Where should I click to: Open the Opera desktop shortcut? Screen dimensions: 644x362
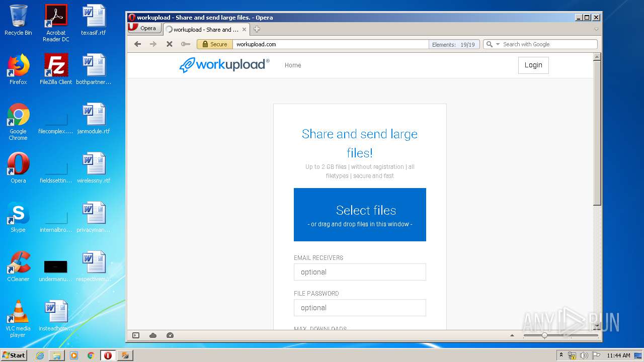[x=18, y=168]
